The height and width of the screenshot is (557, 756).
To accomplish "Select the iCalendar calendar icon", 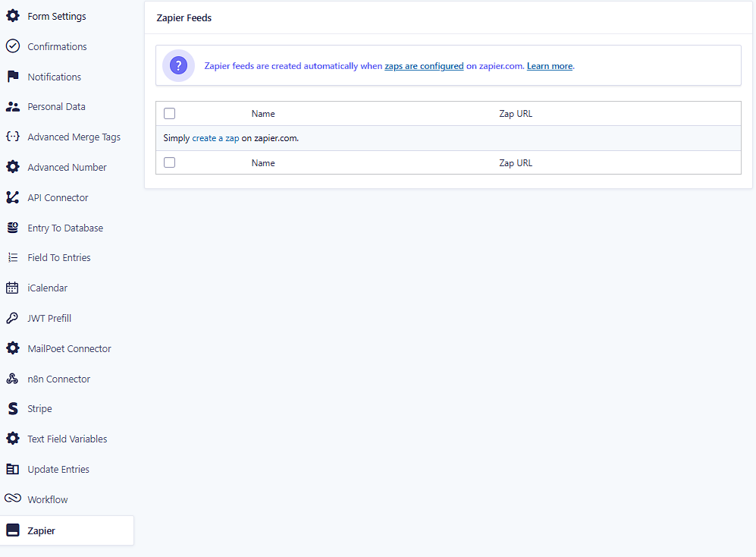I will pos(12,288).
